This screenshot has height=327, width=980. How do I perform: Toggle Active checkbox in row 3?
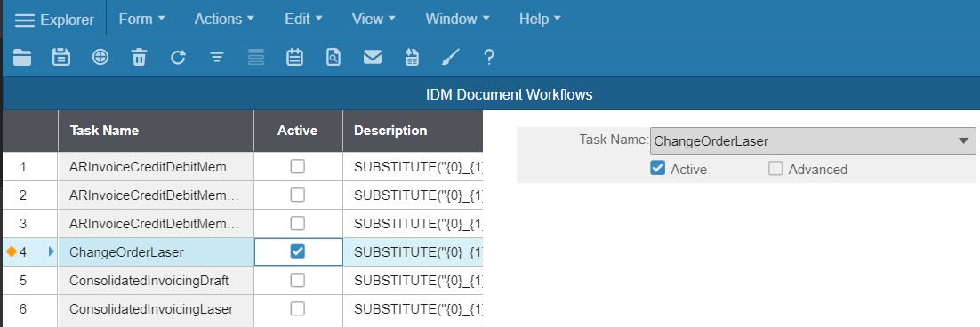[298, 223]
